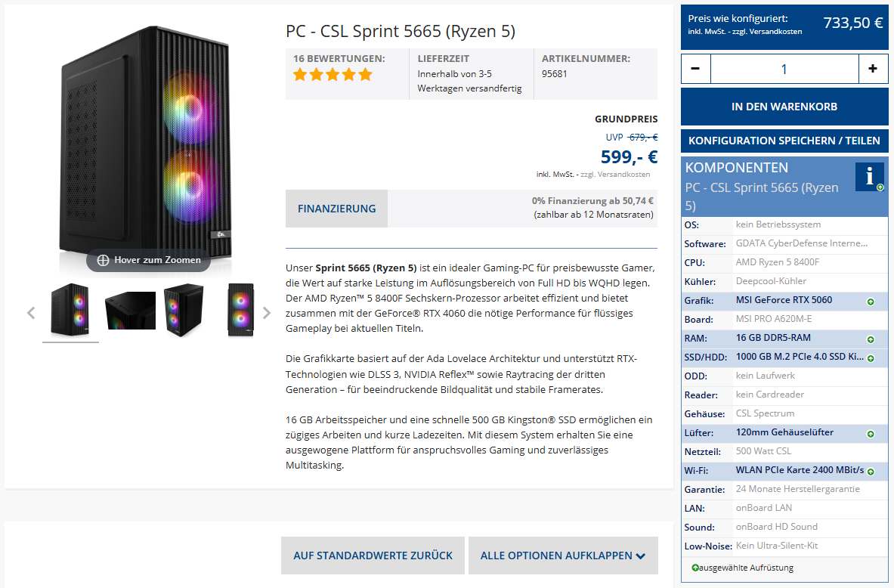Click In den Warenkorb
This screenshot has height=588, width=894.
pyautogui.click(x=784, y=107)
